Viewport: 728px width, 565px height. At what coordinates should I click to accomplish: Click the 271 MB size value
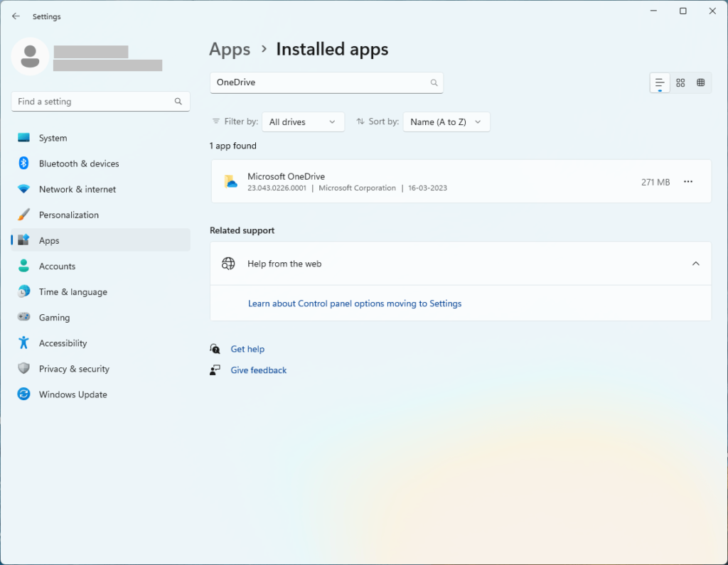655,182
